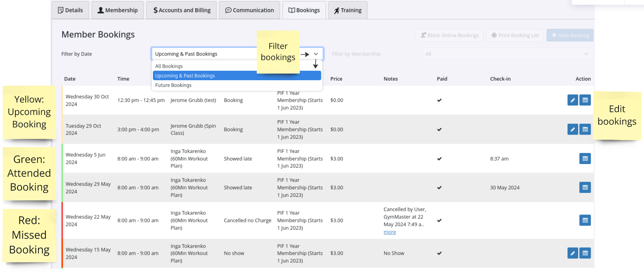Viewport: 644px width, 272px height.
Task: Edit the Wednesday 15 May no-show booking
Action: pyautogui.click(x=572, y=253)
